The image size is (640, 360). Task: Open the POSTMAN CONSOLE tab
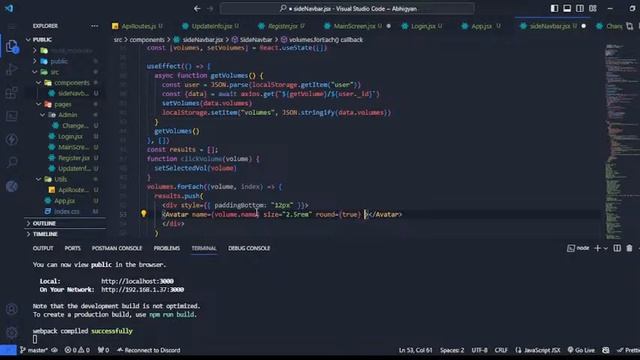tap(117, 248)
